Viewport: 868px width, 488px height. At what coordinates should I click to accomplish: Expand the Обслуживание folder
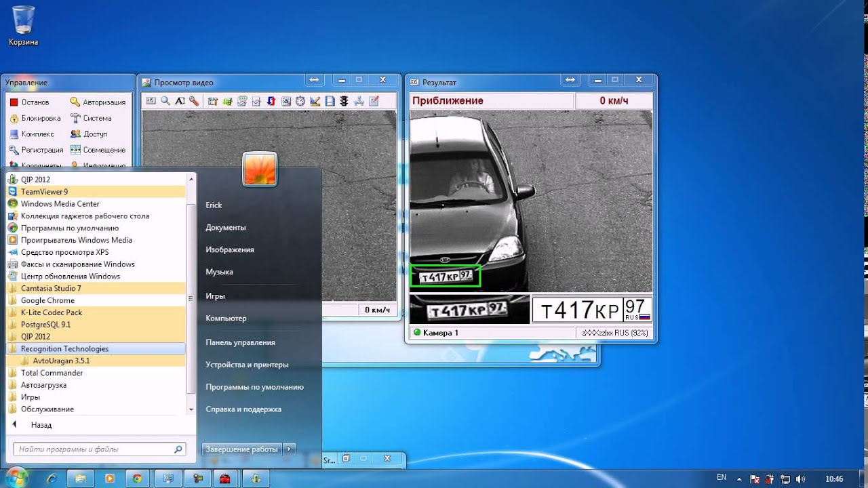pyautogui.click(x=96, y=409)
